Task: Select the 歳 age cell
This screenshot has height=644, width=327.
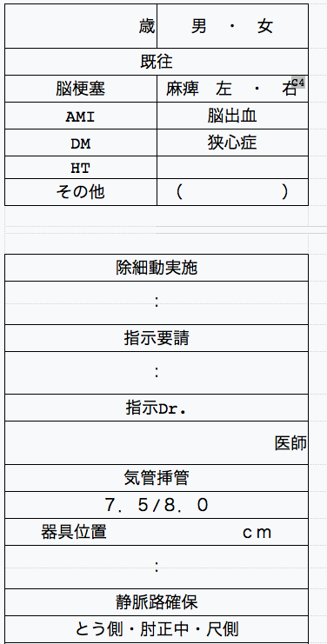Action: (81, 26)
